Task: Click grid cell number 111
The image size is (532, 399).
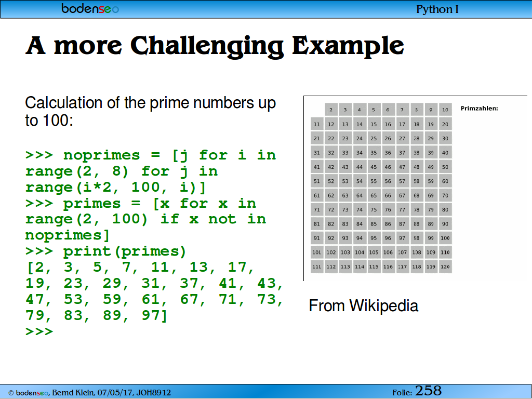Action: [317, 267]
